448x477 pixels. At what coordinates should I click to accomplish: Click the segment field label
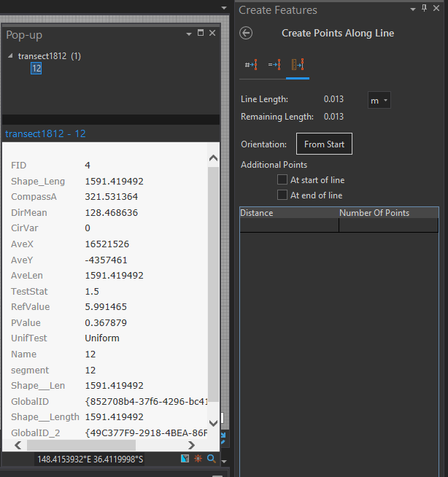30,371
